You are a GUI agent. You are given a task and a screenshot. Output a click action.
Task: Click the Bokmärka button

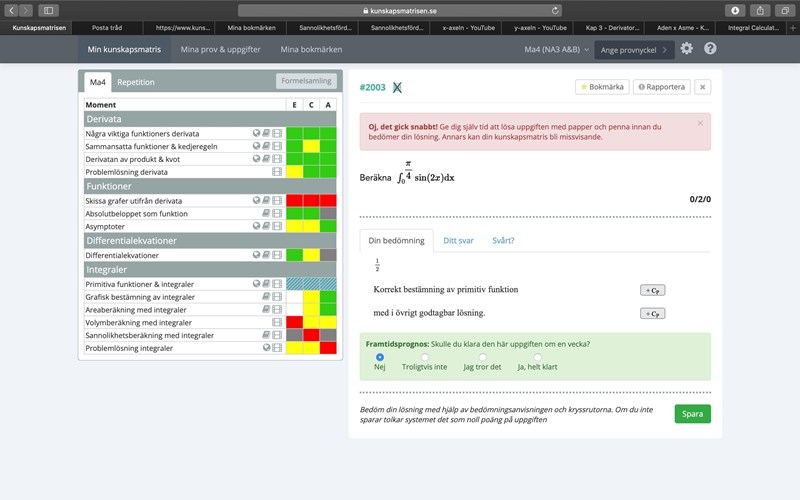coord(602,87)
